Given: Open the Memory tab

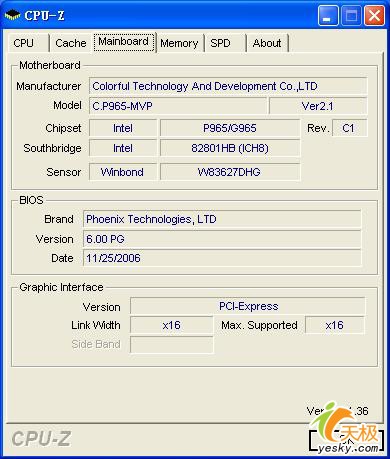Looking at the screenshot, I should pos(180,43).
